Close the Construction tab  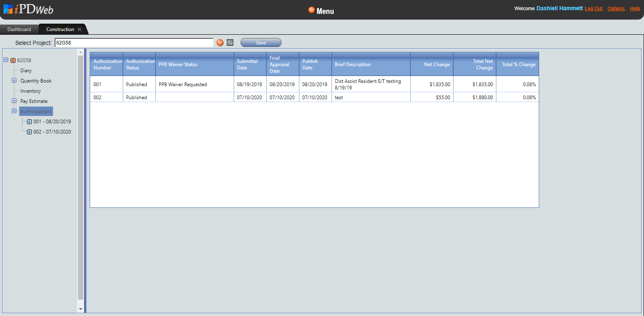click(80, 29)
